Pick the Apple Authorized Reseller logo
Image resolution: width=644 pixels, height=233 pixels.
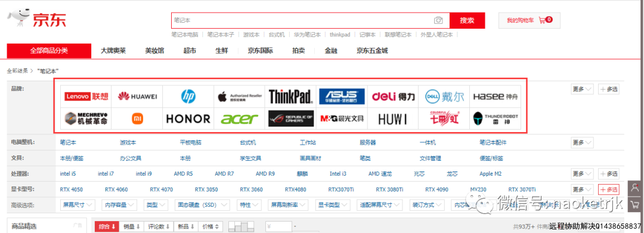coord(240,97)
